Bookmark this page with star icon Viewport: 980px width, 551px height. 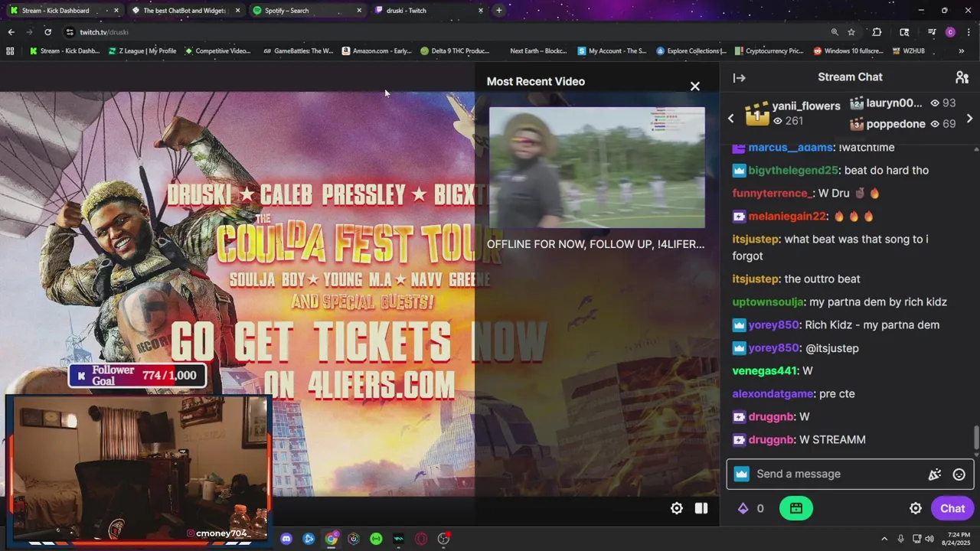[x=851, y=32]
